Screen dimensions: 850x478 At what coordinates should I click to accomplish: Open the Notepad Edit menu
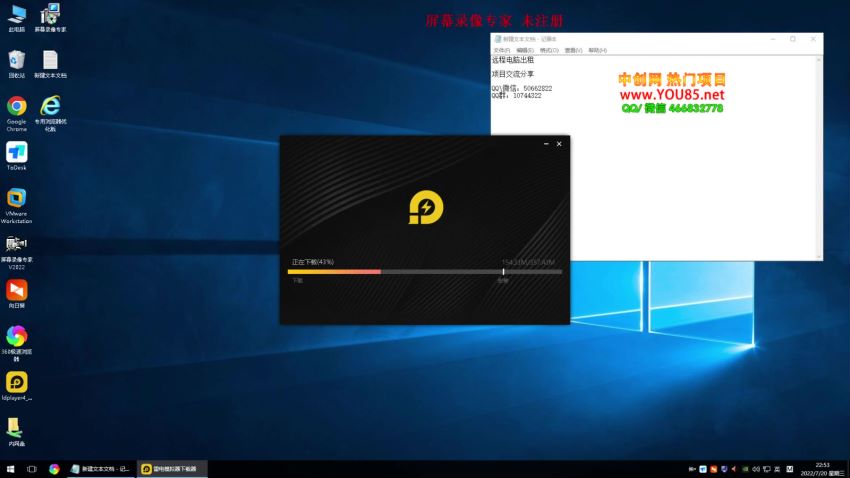tap(525, 50)
